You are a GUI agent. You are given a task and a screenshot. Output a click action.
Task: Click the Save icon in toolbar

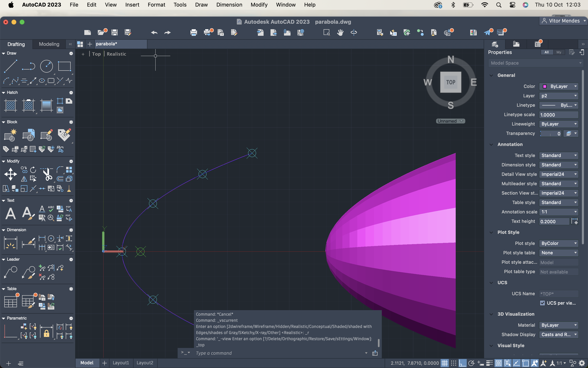[115, 32]
